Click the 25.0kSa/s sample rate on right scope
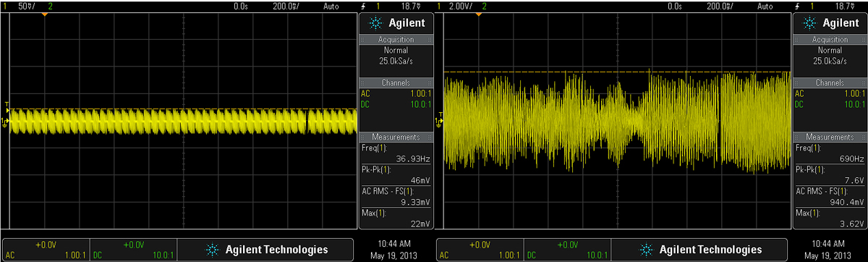 [830, 61]
